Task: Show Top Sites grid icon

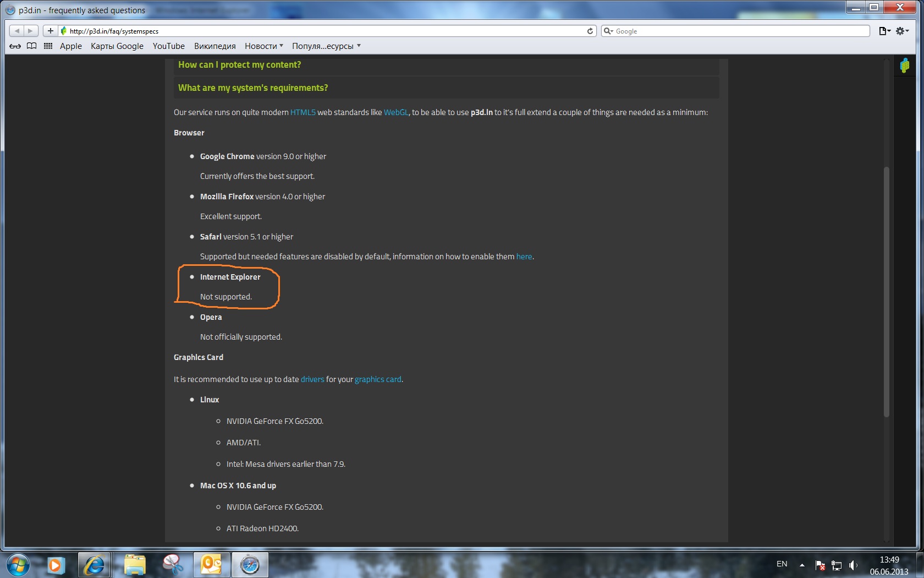Action: coord(48,46)
